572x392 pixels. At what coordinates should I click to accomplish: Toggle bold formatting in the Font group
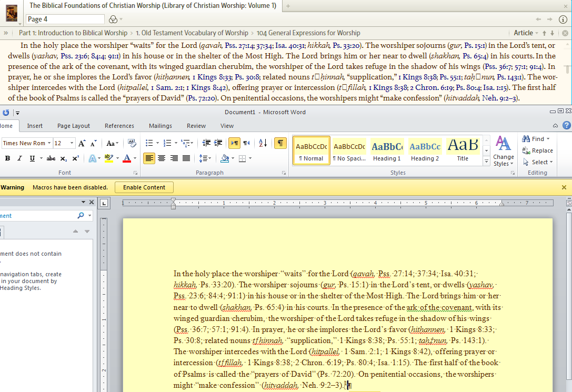click(7, 158)
